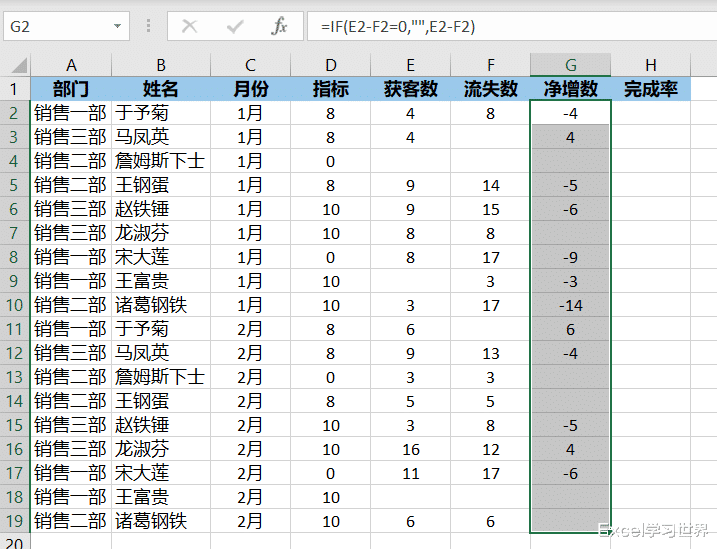Click the Enter checkmark formula bar icon

235,27
